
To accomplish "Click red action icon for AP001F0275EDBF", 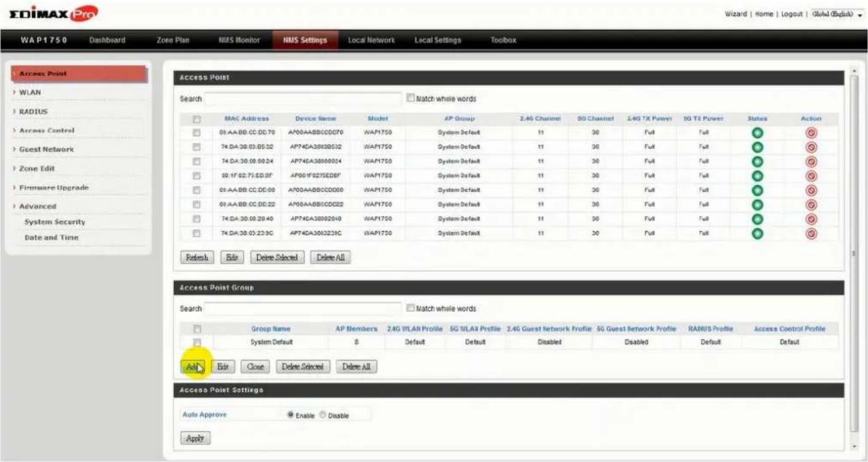I will coord(812,176).
